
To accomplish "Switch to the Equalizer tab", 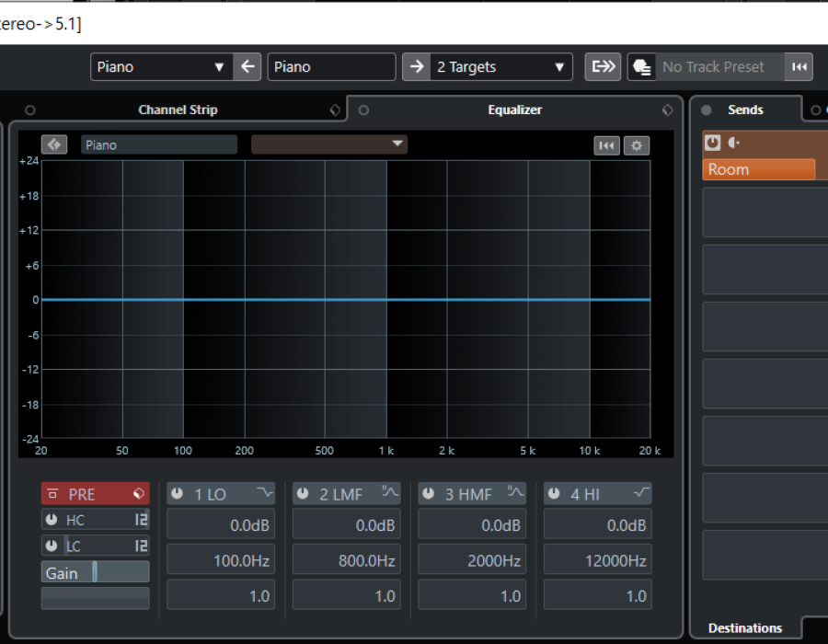I will tap(515, 109).
